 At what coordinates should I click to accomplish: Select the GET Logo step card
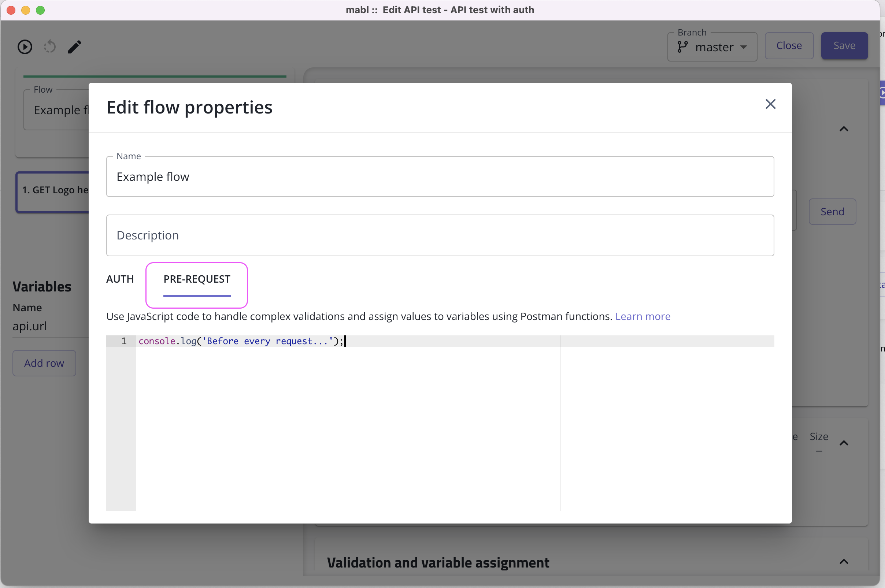(52, 191)
